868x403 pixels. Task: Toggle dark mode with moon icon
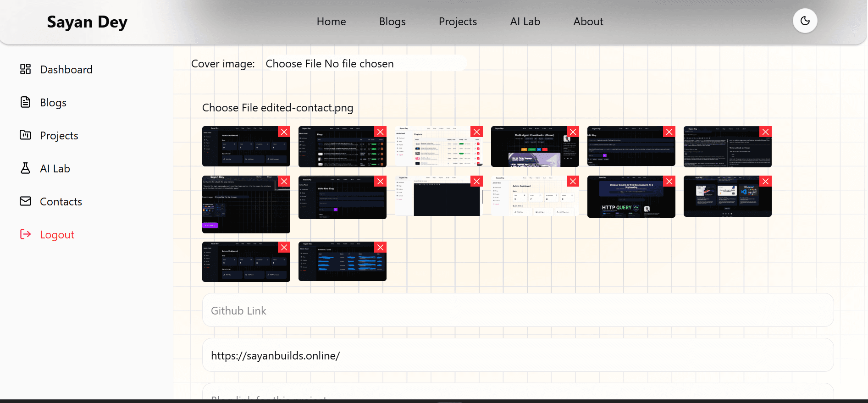(805, 21)
